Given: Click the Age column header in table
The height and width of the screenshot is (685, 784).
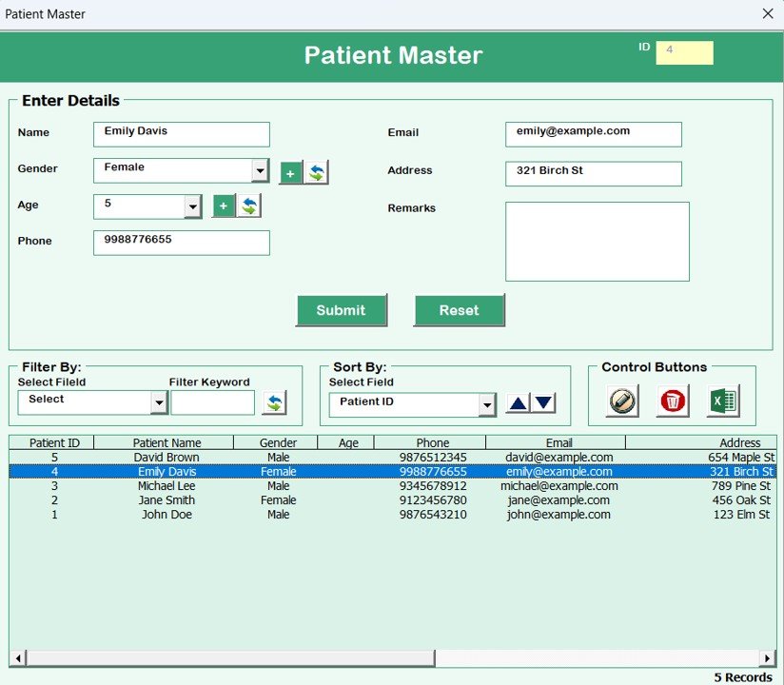Looking at the screenshot, I should [x=346, y=442].
